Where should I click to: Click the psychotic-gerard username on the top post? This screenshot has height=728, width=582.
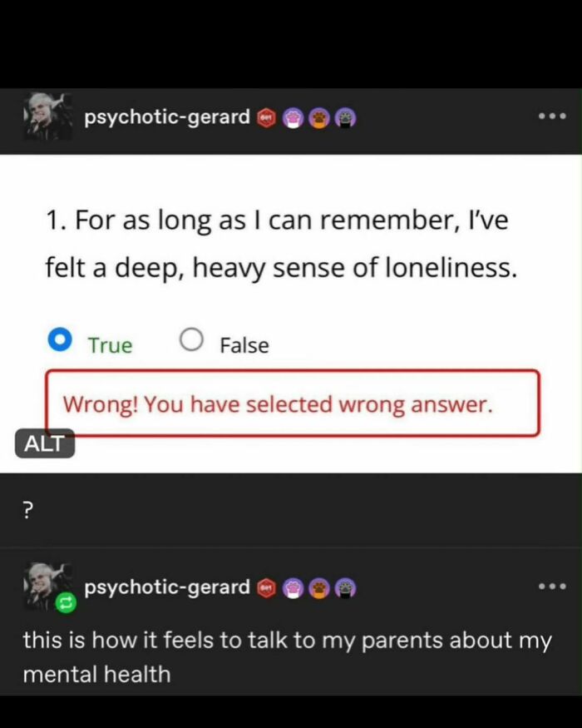point(166,117)
